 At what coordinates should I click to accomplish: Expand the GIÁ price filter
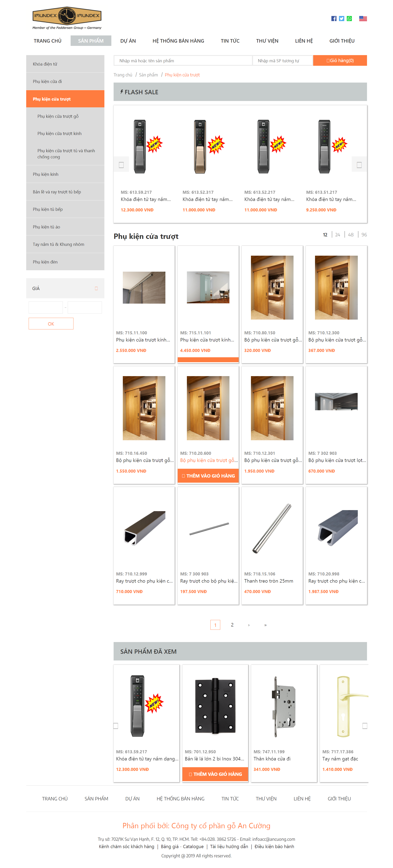coord(65,288)
